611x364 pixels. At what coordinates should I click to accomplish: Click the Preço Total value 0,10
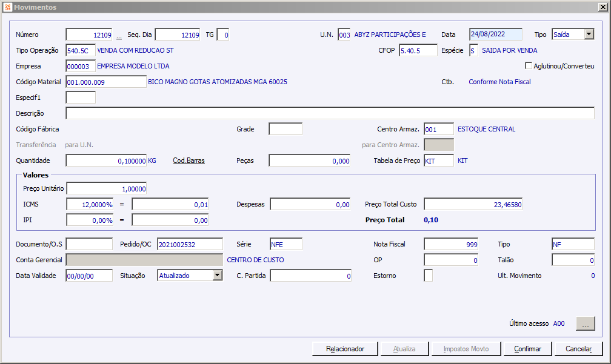pos(431,220)
